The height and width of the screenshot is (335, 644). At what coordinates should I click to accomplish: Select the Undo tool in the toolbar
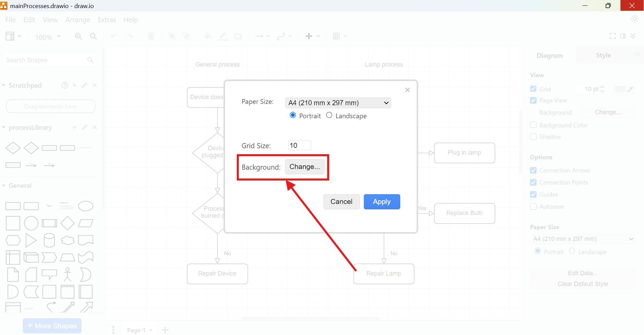[114, 36]
